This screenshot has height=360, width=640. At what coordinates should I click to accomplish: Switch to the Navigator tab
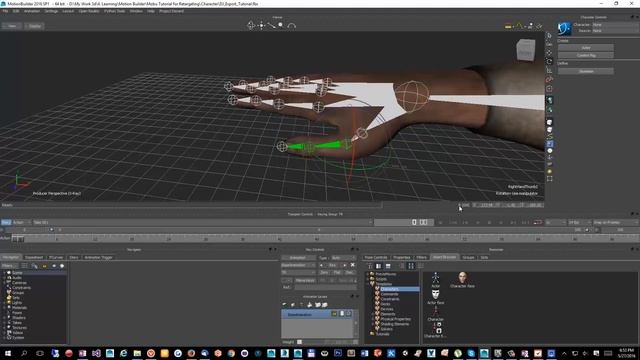[x=11, y=258]
